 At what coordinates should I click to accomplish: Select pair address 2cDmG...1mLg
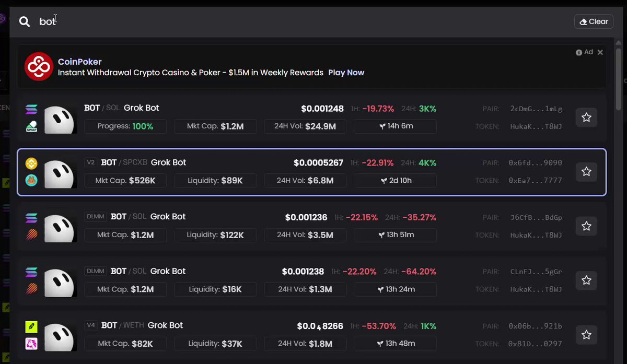point(536,109)
